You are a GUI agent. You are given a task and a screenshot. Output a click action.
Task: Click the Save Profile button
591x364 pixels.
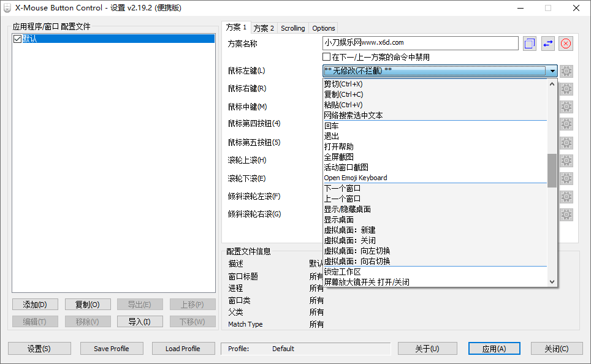click(112, 348)
